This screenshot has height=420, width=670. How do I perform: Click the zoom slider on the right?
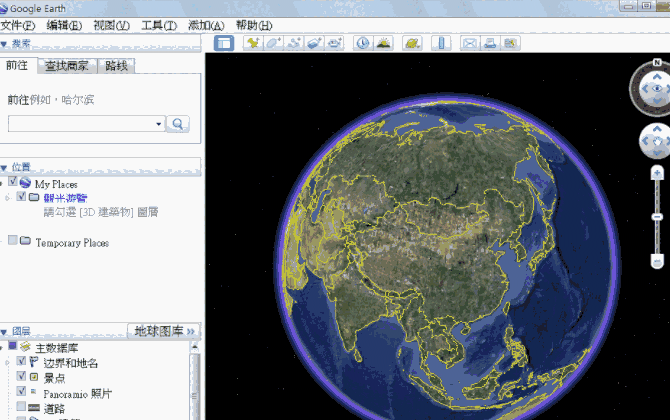[x=657, y=216]
